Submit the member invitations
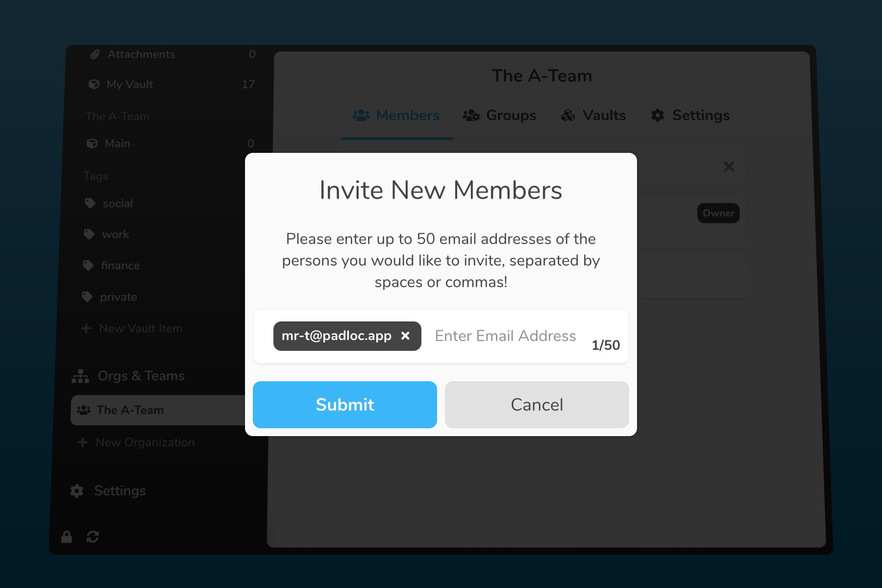Image resolution: width=882 pixels, height=588 pixels. [345, 405]
